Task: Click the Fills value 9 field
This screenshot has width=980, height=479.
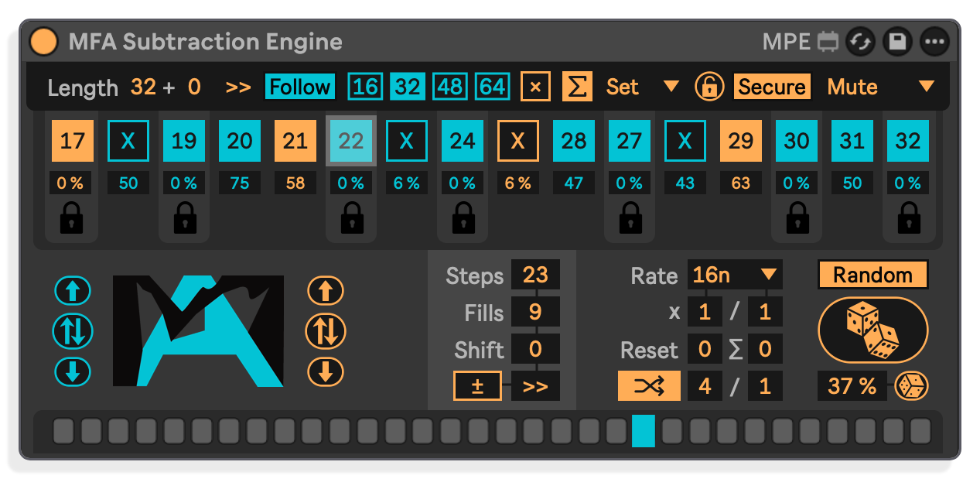Action: (535, 312)
